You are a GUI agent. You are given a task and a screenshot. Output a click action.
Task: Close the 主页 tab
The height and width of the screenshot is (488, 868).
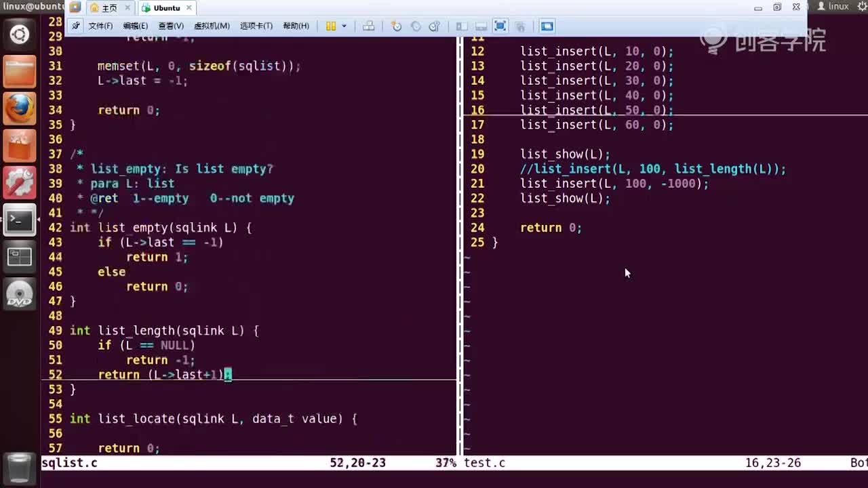127,8
